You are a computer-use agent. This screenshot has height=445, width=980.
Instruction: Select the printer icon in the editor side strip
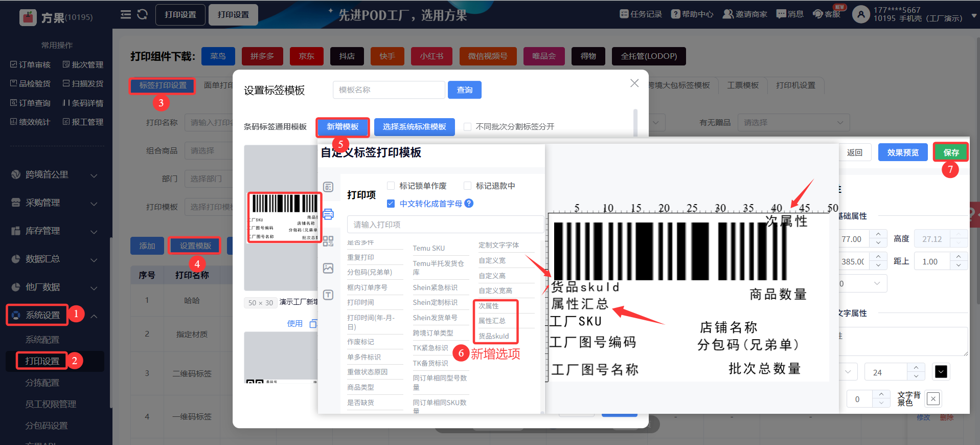point(328,214)
